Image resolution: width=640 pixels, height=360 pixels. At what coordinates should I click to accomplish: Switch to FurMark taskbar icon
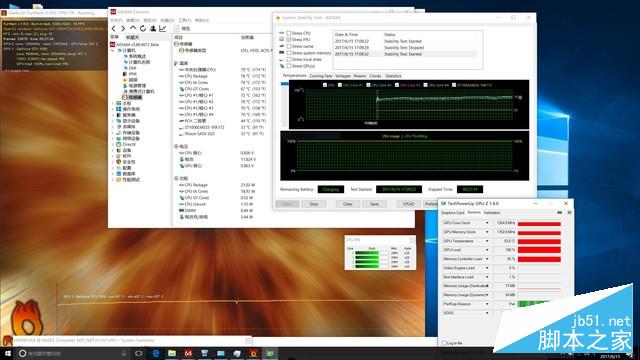pos(253,353)
